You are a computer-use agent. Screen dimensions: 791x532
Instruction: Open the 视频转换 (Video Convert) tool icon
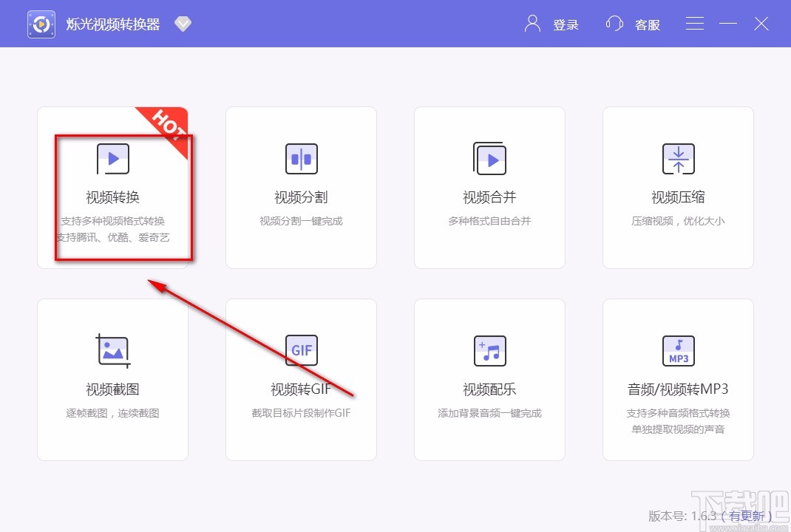(112, 158)
